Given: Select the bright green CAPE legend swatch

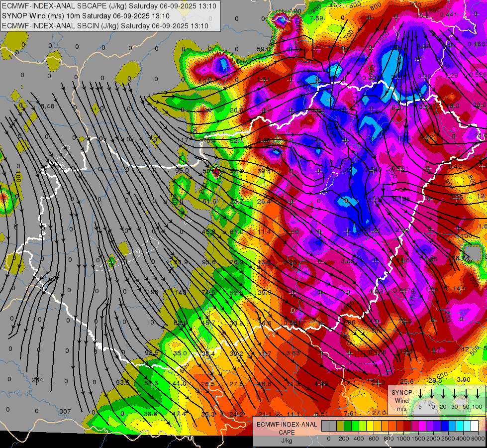Looking at the screenshot, I should click(355, 426).
